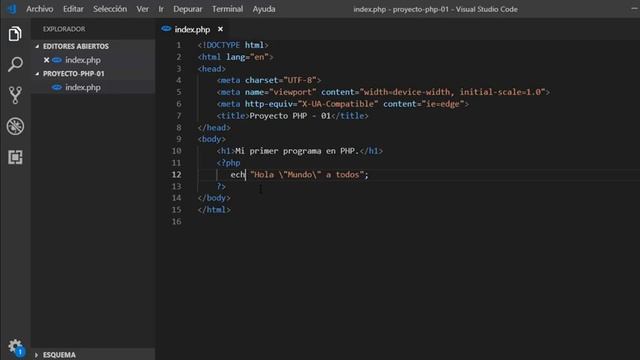This screenshot has height=360, width=640.
Task: Click the meta viewport line
Action: (383, 92)
